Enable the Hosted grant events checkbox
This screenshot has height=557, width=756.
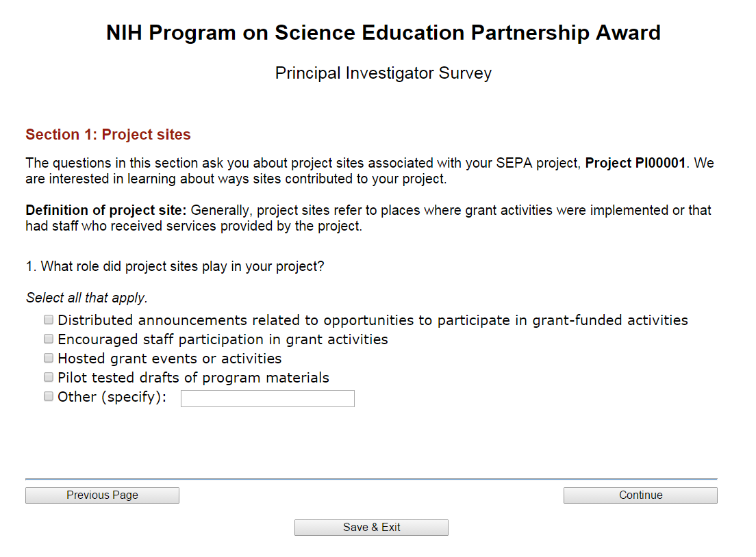(x=49, y=358)
